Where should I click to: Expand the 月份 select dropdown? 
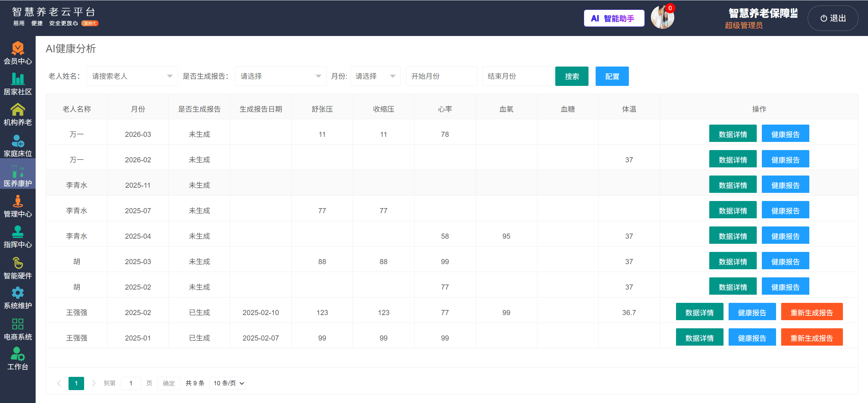[x=375, y=76]
